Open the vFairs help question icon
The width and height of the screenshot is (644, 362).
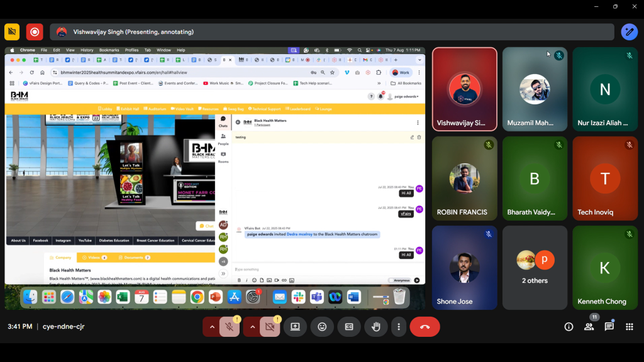pos(371,96)
